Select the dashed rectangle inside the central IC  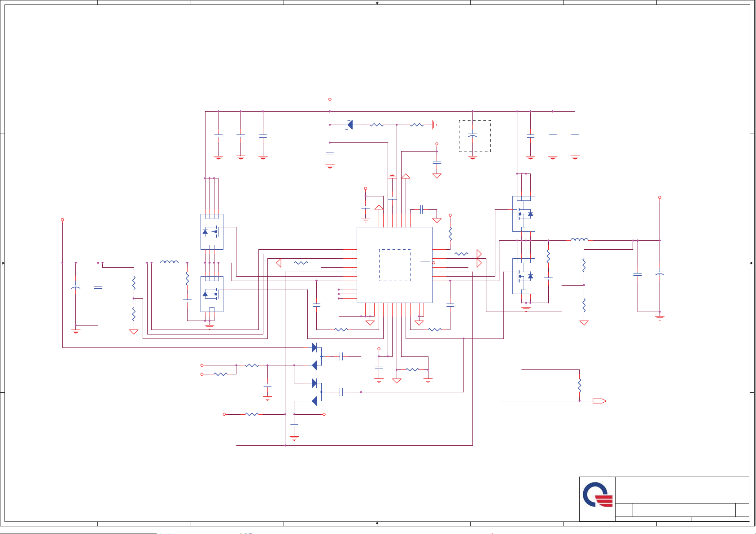(x=394, y=265)
